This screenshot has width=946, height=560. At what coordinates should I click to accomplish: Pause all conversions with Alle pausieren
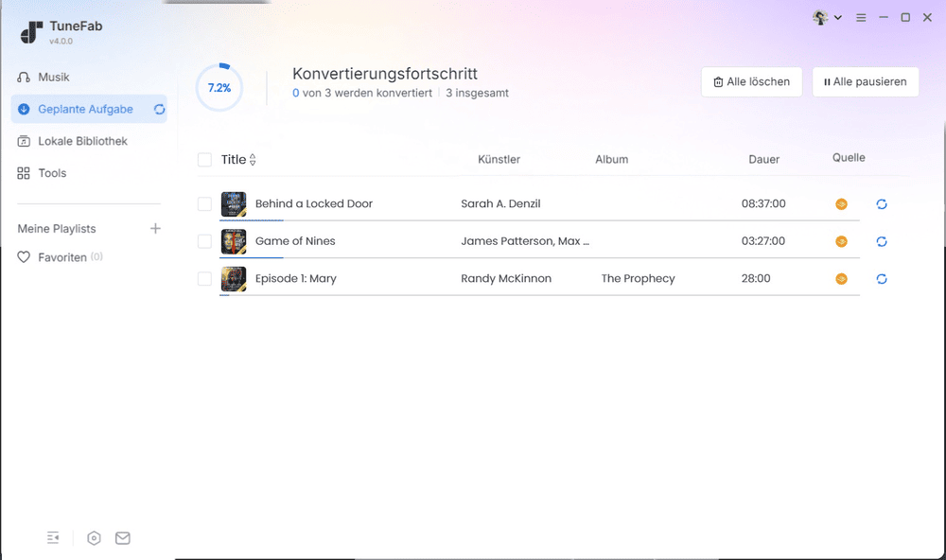tap(865, 81)
